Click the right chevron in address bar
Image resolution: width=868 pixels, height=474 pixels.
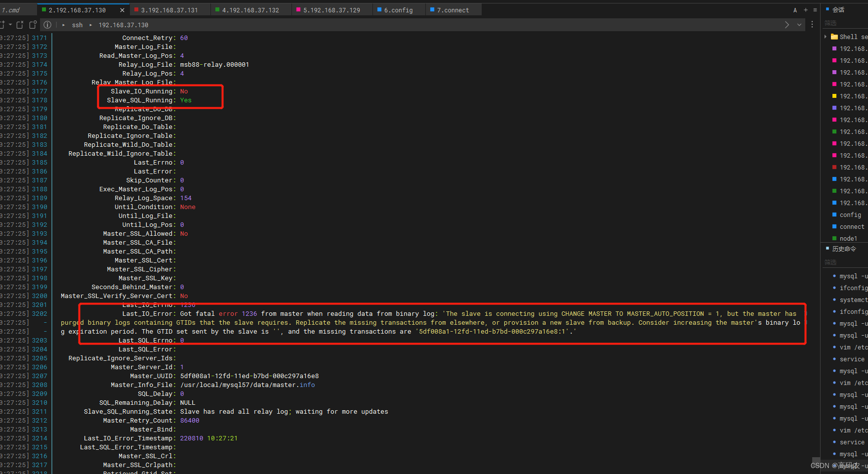[x=787, y=25]
